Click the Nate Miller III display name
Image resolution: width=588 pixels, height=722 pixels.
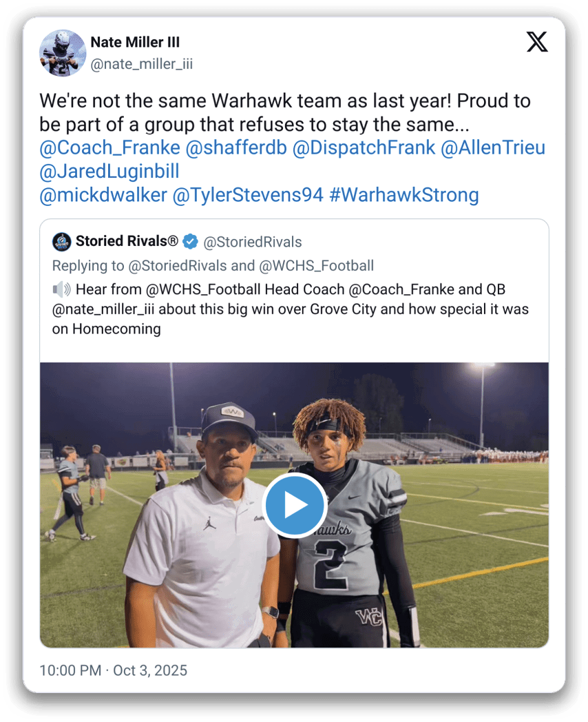point(135,42)
